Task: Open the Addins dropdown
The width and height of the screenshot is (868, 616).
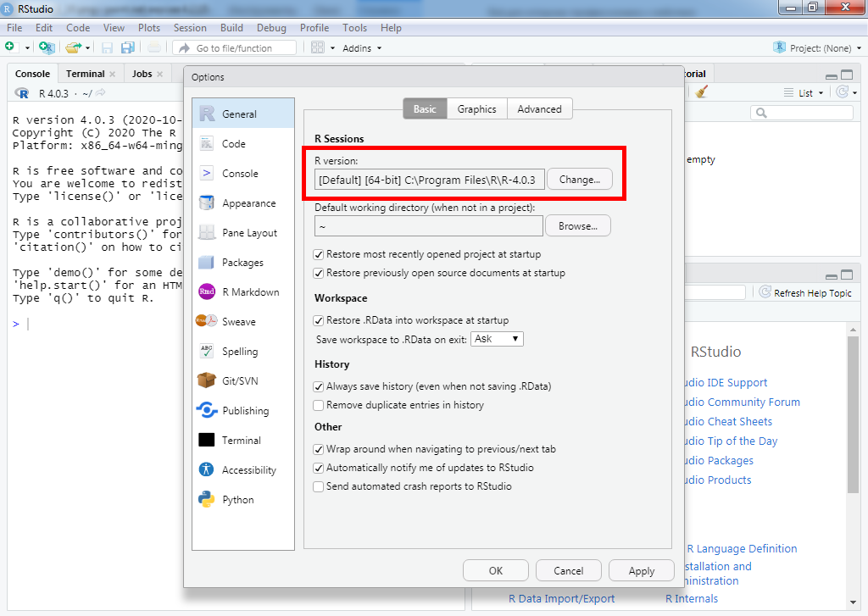Action: 362,48
